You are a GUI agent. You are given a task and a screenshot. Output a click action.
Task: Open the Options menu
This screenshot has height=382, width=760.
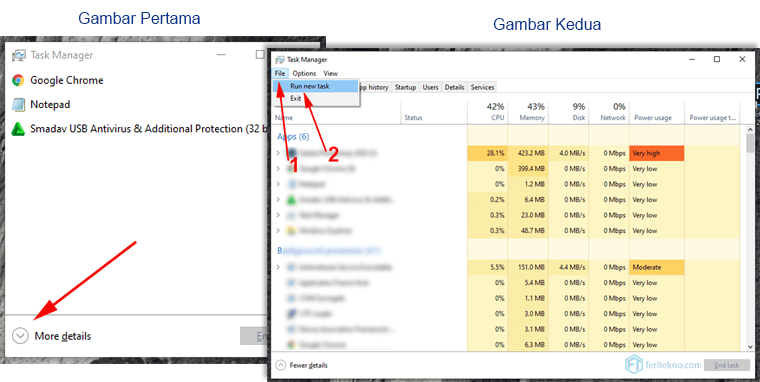304,73
